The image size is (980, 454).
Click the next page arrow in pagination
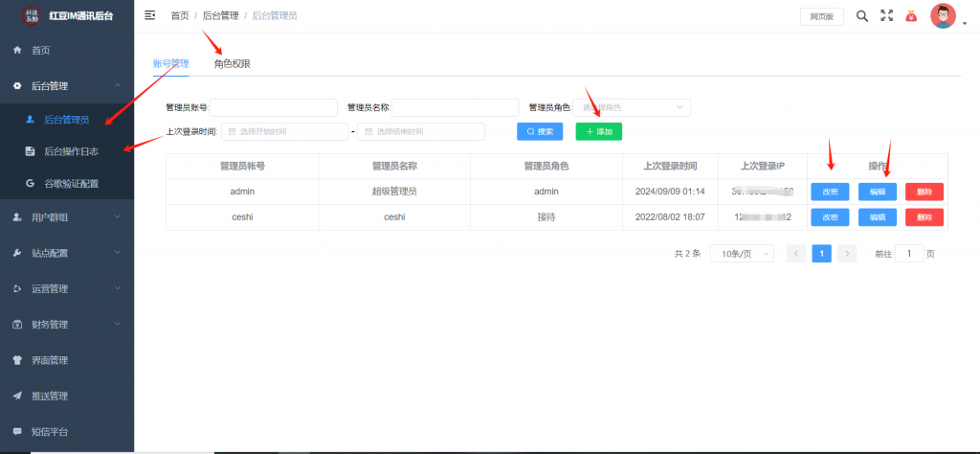pyautogui.click(x=847, y=253)
